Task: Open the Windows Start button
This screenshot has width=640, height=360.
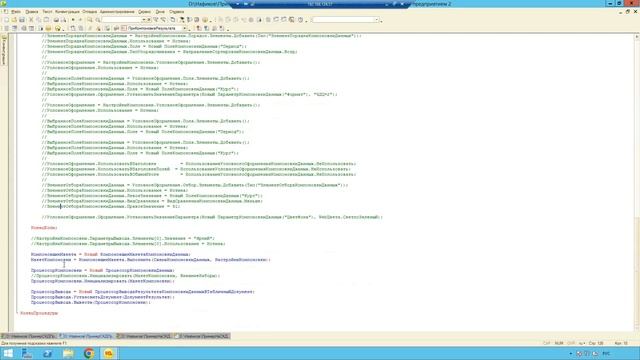Action: tap(8, 353)
